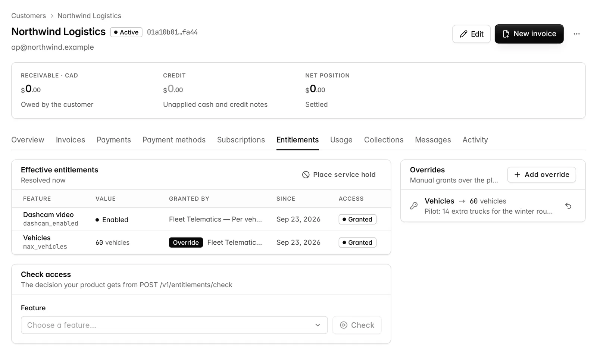Click the Enabled value for Dashcam video
Viewport: 597px width, 364px height.
point(112,220)
